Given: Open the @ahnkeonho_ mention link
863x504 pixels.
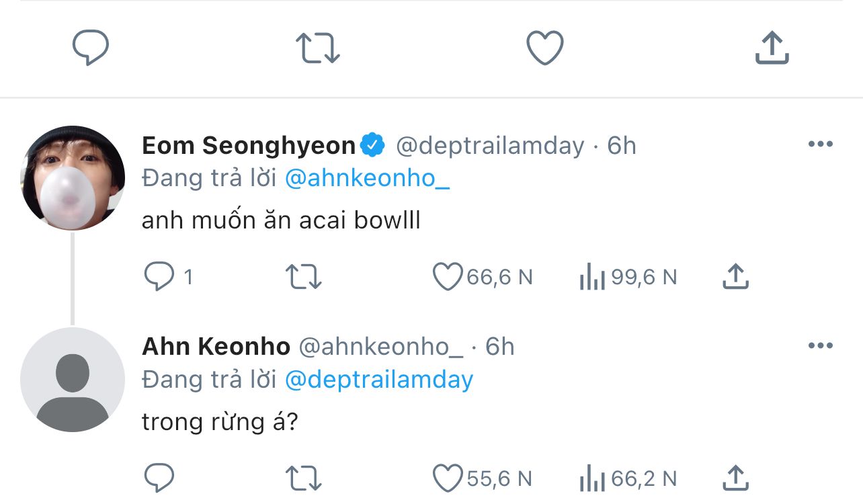Looking at the screenshot, I should click(367, 179).
